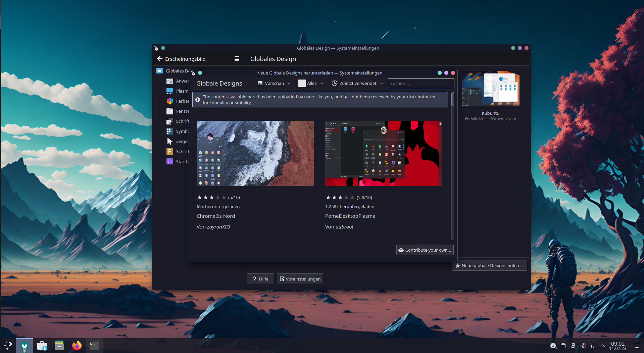Open the Startbildschirm sidebar icon
The height and width of the screenshot is (353, 644).
coord(170,161)
